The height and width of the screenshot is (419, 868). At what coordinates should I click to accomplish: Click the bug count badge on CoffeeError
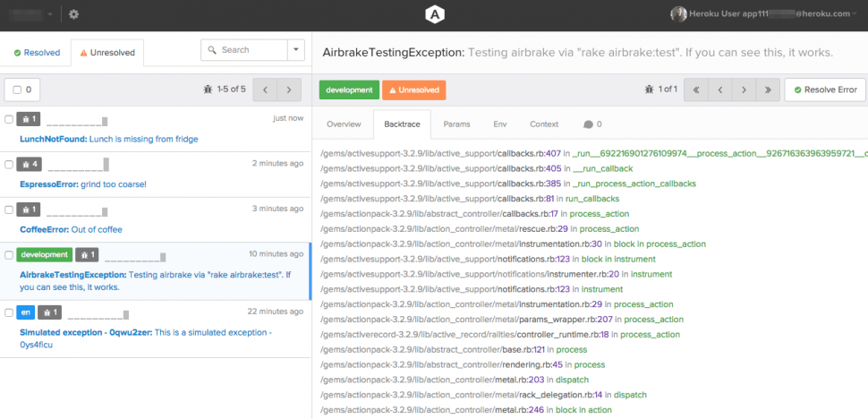29,209
